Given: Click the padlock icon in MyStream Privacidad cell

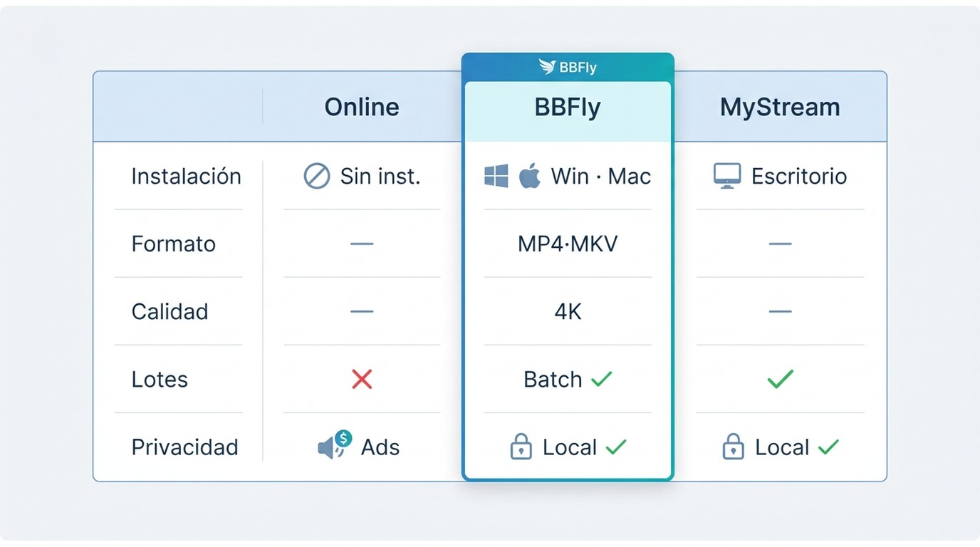Looking at the screenshot, I should pyautogui.click(x=734, y=447).
